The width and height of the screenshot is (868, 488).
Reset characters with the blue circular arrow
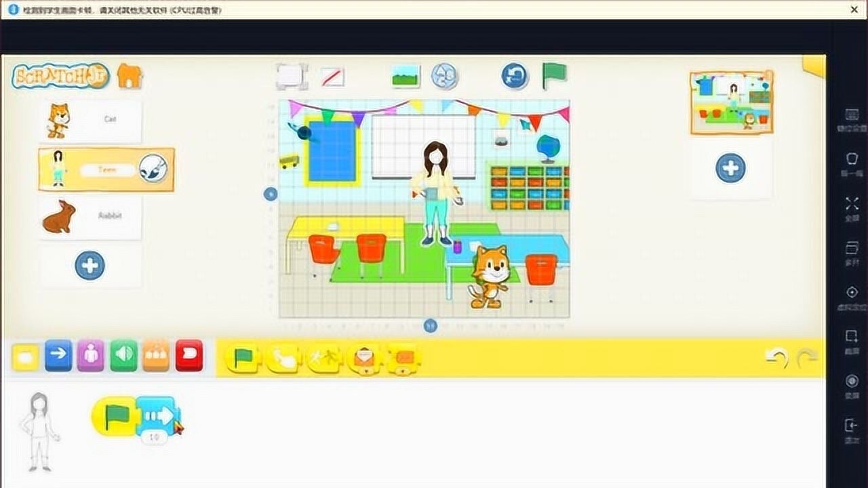(x=515, y=76)
